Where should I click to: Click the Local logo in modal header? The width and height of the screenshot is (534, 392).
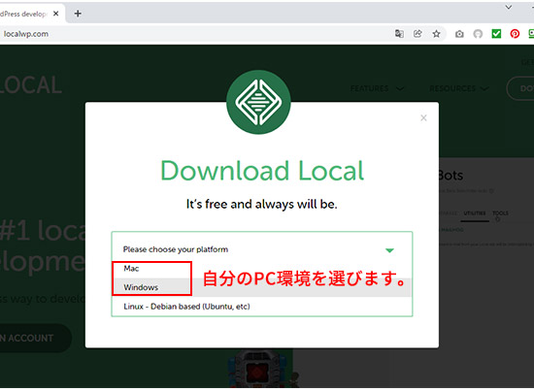click(x=258, y=102)
